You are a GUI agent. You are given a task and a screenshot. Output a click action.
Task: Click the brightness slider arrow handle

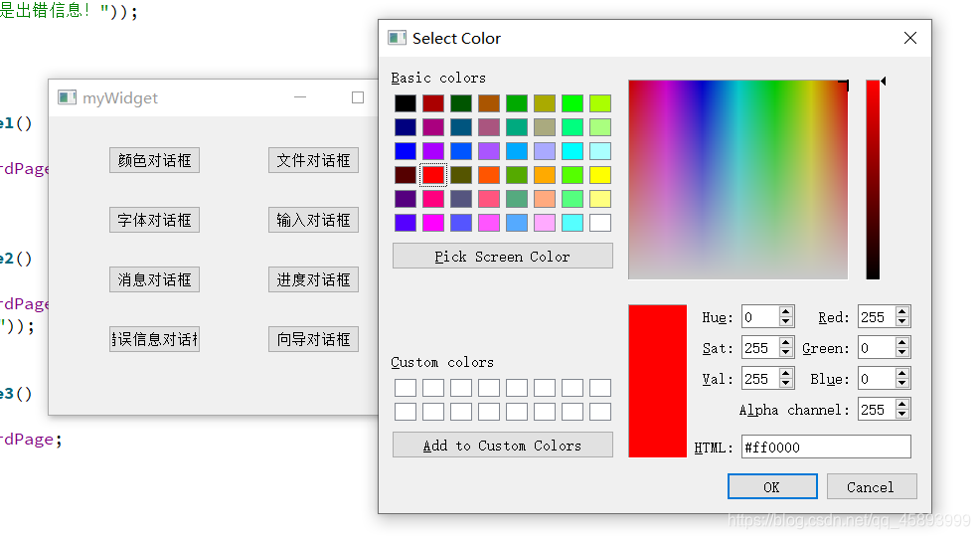884,82
